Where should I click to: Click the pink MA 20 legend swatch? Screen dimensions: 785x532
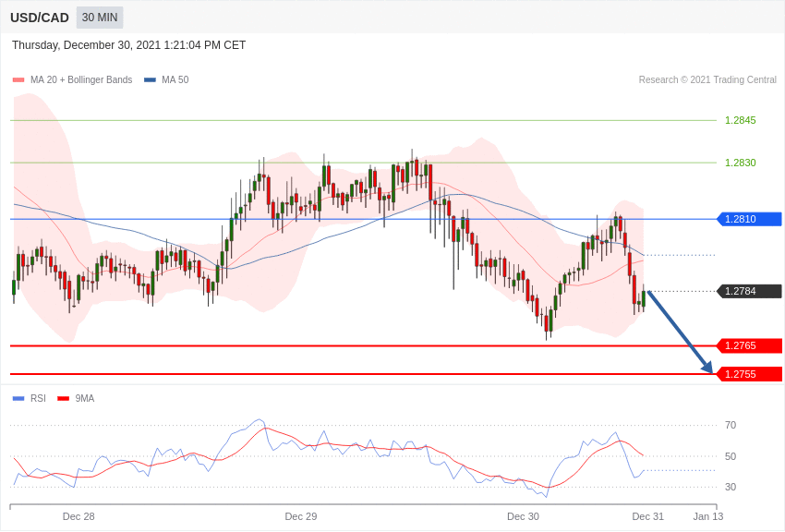pos(18,79)
